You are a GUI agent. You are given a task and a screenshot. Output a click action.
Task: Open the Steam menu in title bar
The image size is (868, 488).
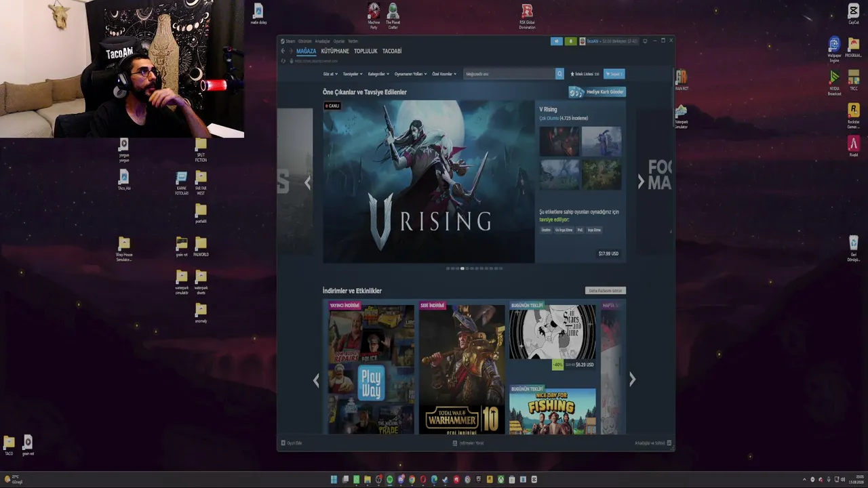290,41
